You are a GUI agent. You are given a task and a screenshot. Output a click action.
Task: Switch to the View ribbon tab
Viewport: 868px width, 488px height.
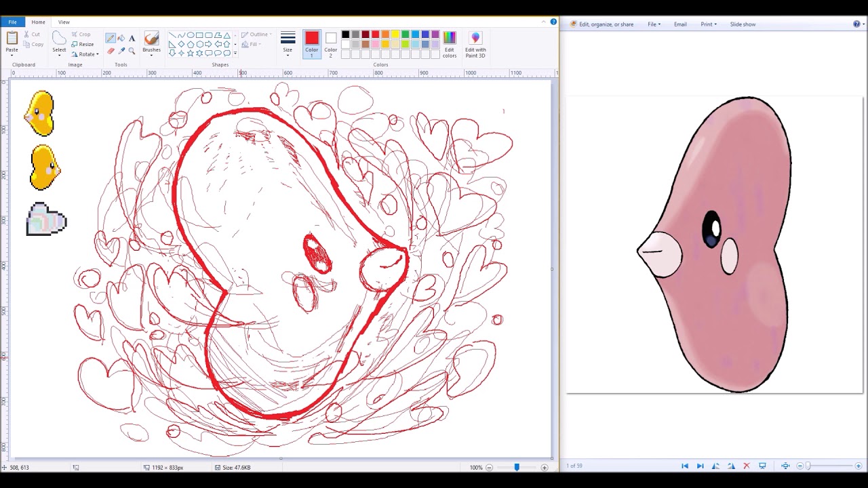pos(64,22)
